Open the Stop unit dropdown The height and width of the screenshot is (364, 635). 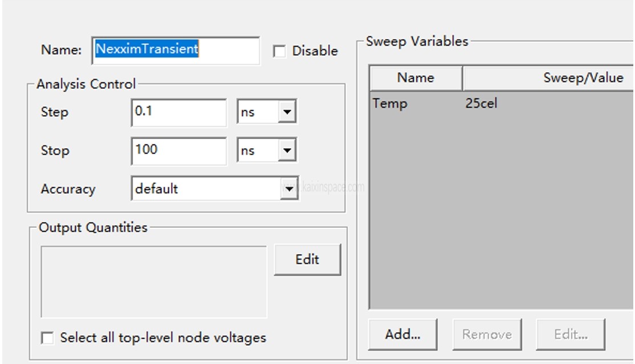pos(286,152)
